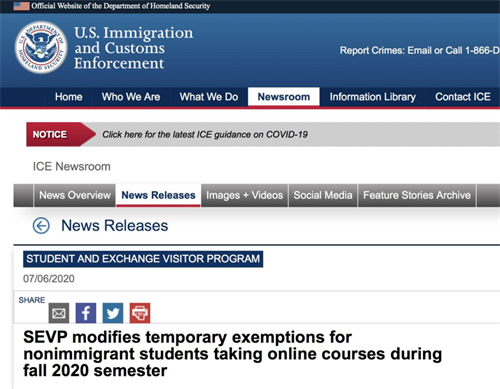The width and height of the screenshot is (500, 389).
Task: Share this release on Twitter
Action: pyautogui.click(x=113, y=313)
